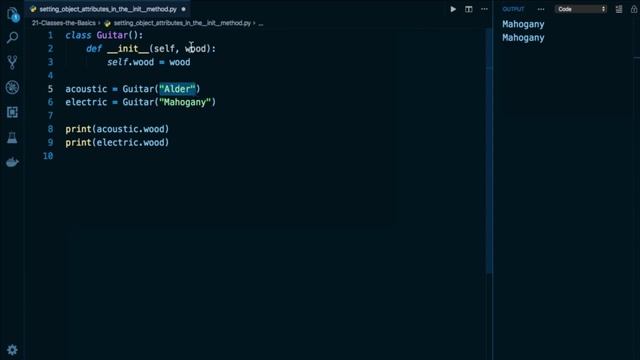Select the OUTPUT panel tab

[513, 9]
